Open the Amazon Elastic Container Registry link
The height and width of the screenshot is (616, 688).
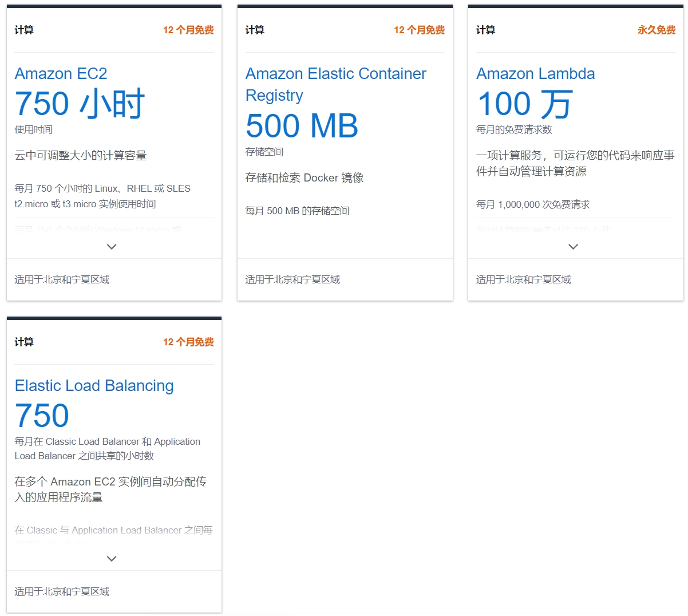click(x=336, y=85)
